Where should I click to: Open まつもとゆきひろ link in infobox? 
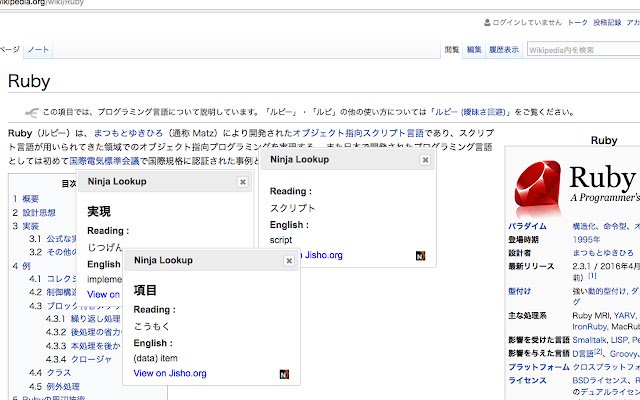[x=603, y=253]
